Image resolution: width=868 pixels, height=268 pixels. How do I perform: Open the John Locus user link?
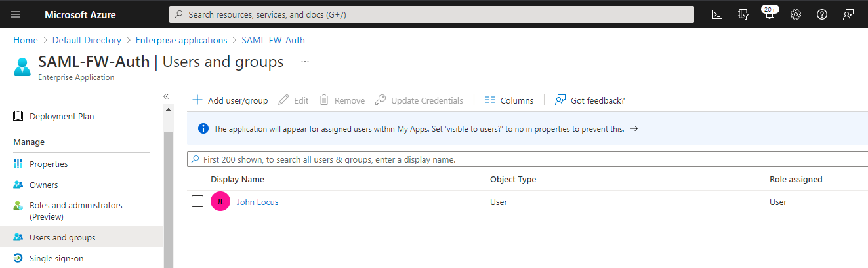[x=257, y=202]
